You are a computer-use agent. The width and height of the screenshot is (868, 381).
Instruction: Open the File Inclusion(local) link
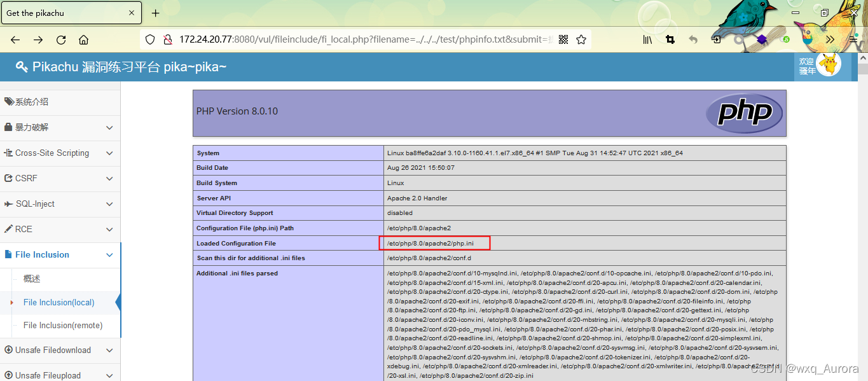[59, 303]
